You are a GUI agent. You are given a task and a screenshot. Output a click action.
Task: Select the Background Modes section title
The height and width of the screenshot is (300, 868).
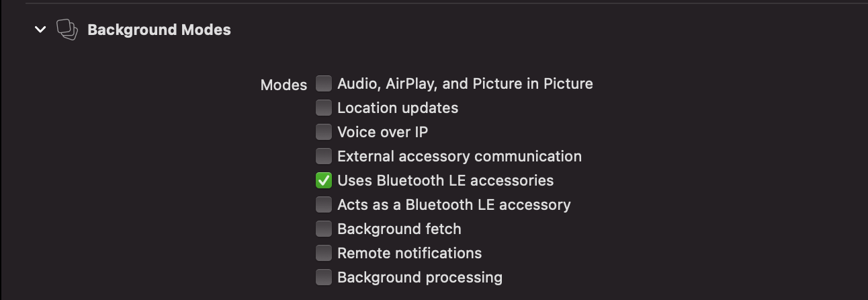(159, 30)
